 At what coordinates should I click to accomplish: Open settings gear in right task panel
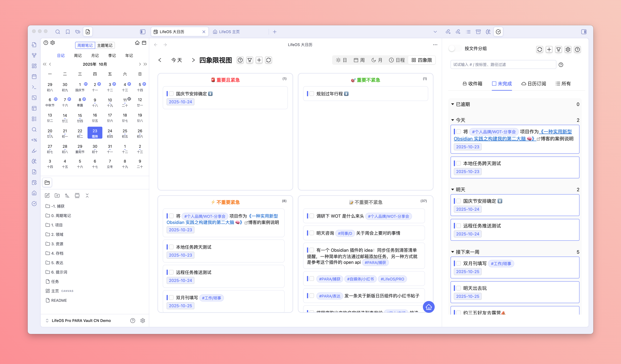(568, 49)
